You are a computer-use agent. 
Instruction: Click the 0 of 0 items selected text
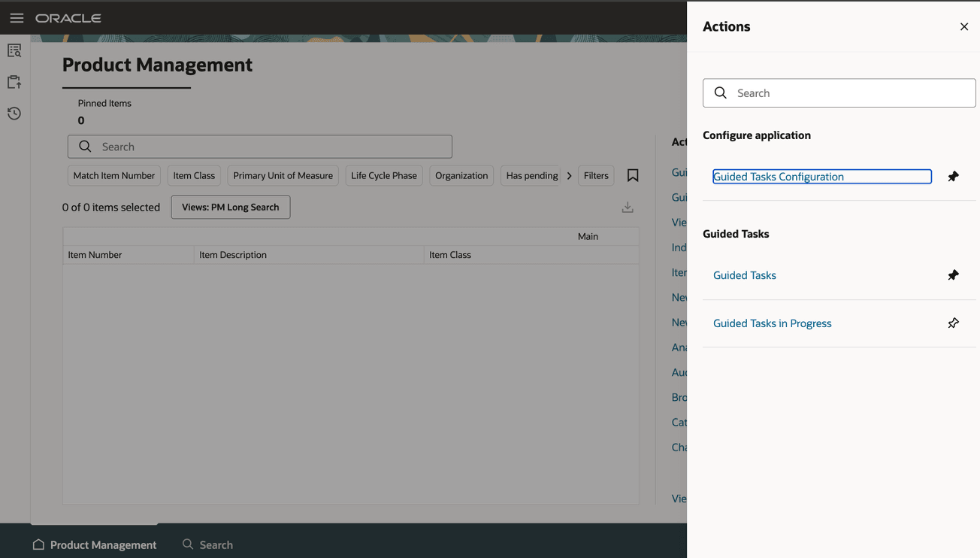(111, 208)
